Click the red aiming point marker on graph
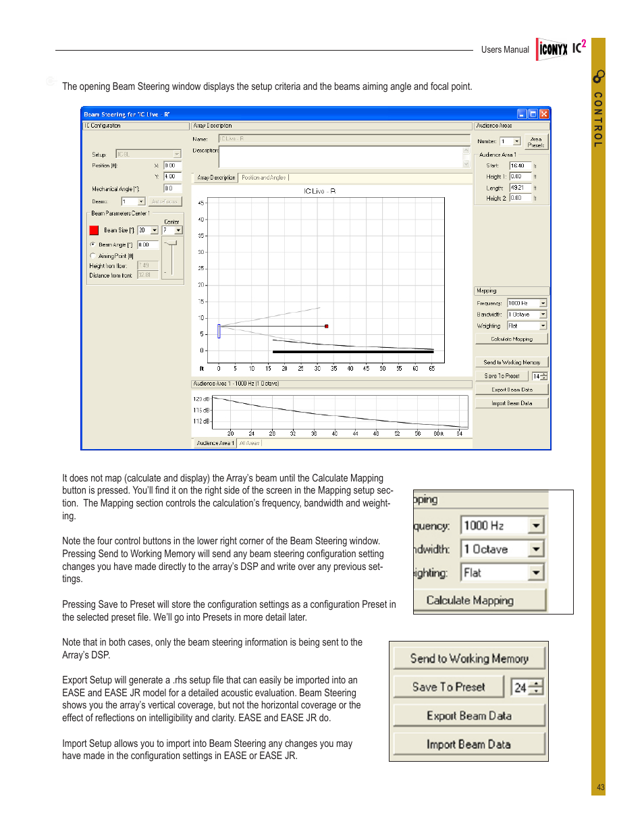 pos(327,326)
